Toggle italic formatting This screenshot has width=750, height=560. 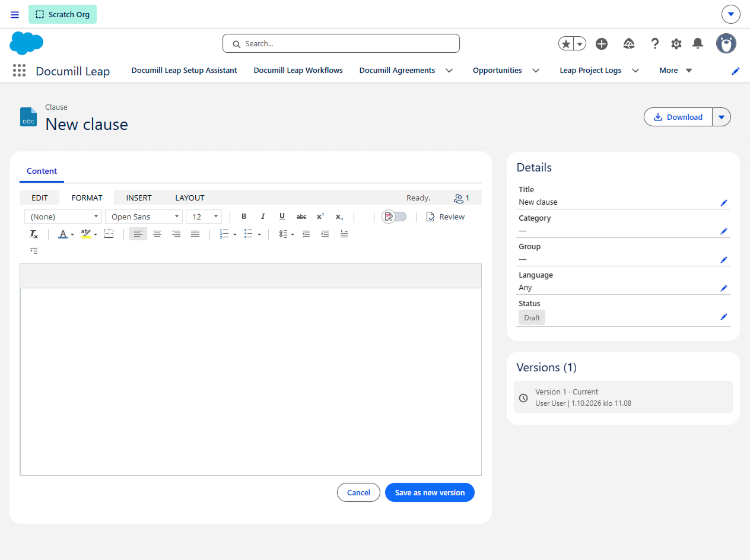coord(263,217)
